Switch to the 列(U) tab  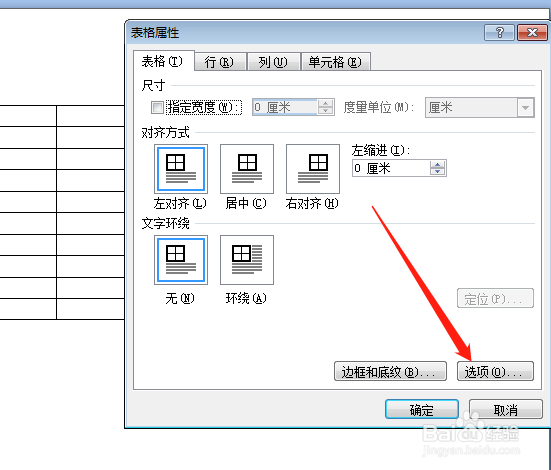(x=273, y=62)
